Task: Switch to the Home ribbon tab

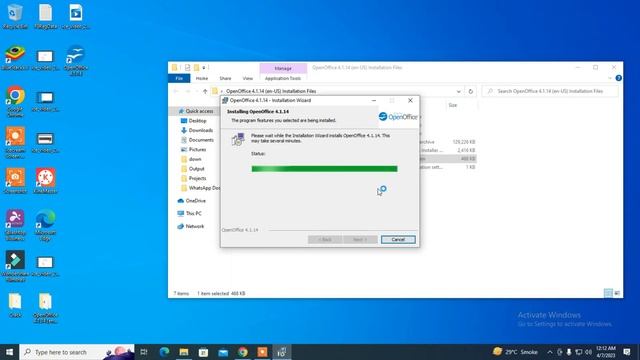Action: click(x=202, y=78)
